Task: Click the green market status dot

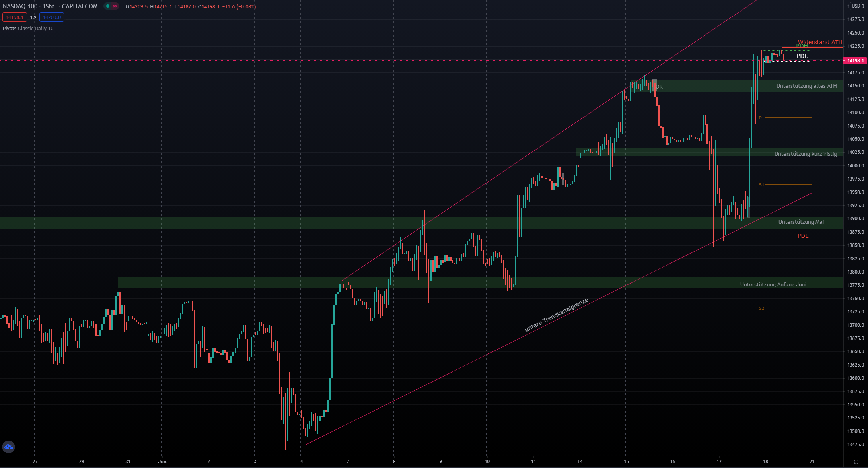Action: click(108, 6)
